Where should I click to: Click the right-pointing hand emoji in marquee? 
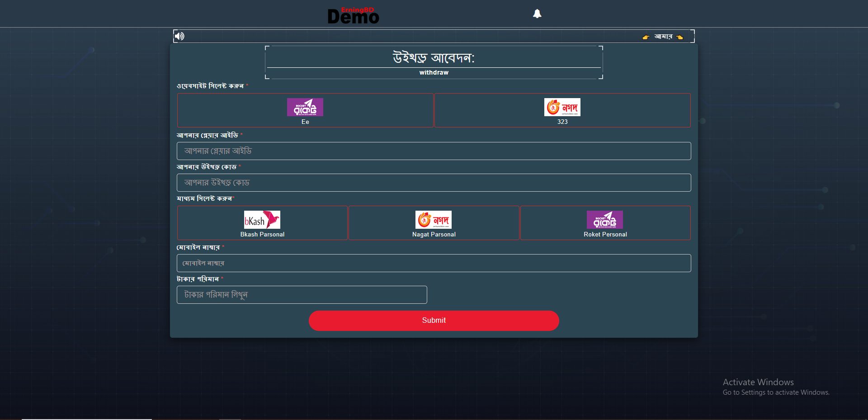(x=646, y=37)
